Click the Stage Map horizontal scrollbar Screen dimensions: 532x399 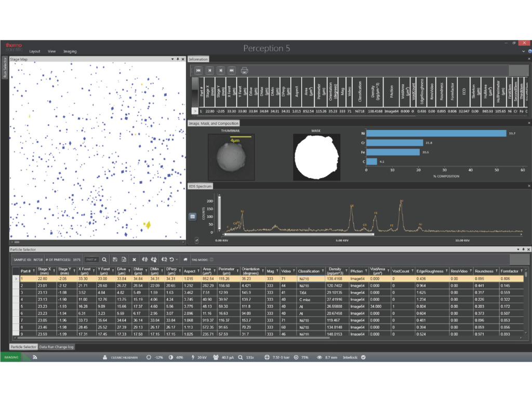[17, 242]
